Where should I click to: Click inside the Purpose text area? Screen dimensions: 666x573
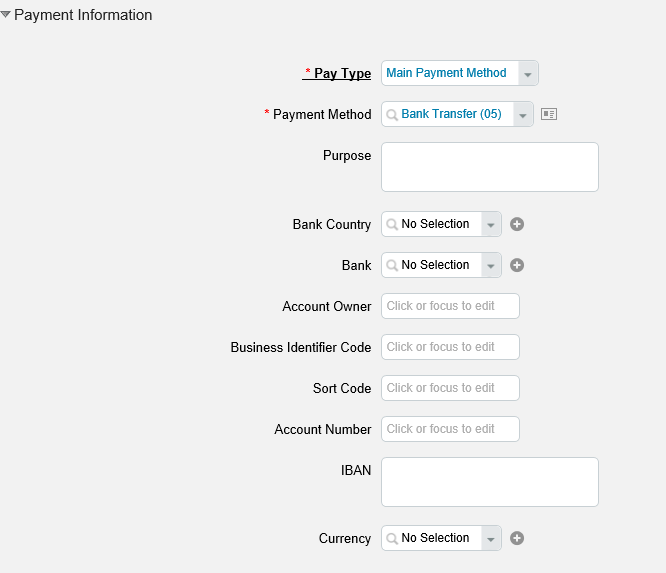tap(490, 167)
